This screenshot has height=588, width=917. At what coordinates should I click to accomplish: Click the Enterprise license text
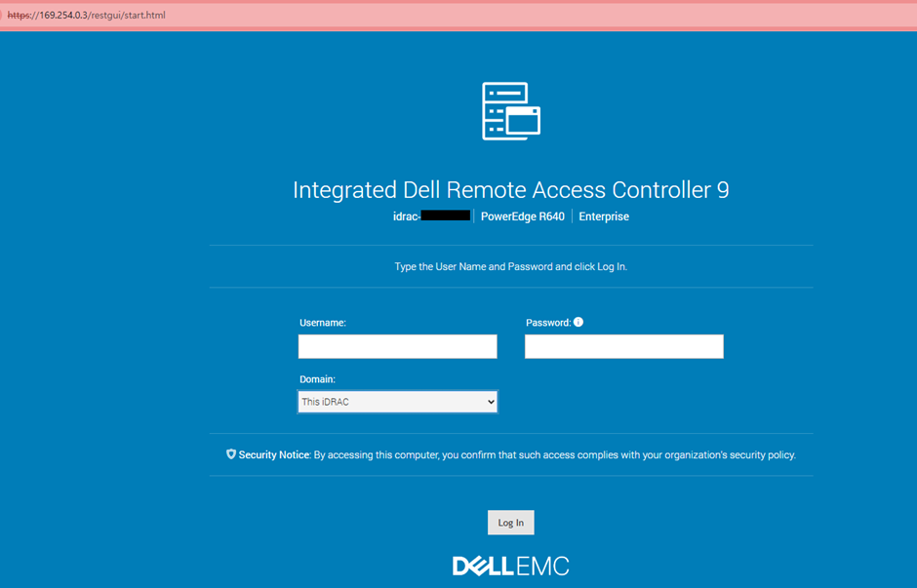(604, 216)
